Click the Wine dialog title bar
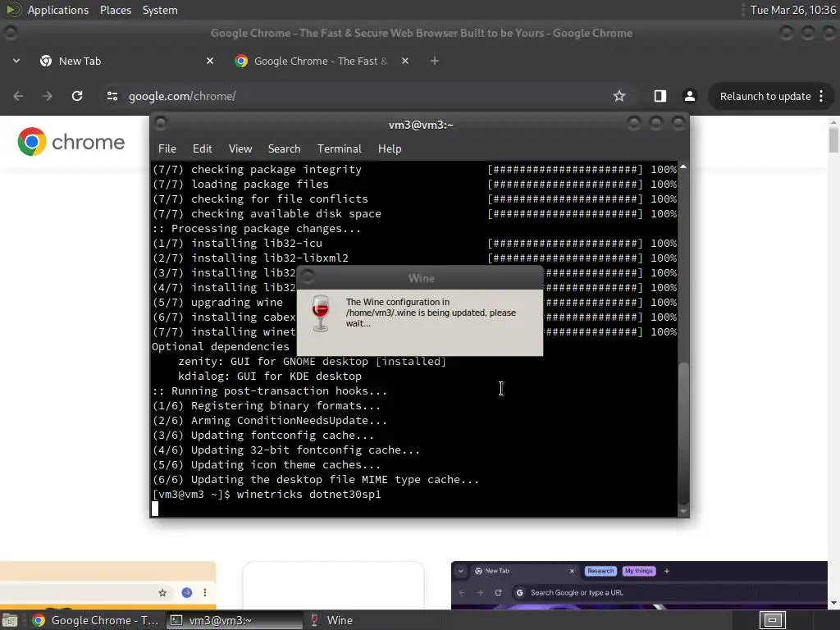The image size is (840, 630). point(421,278)
